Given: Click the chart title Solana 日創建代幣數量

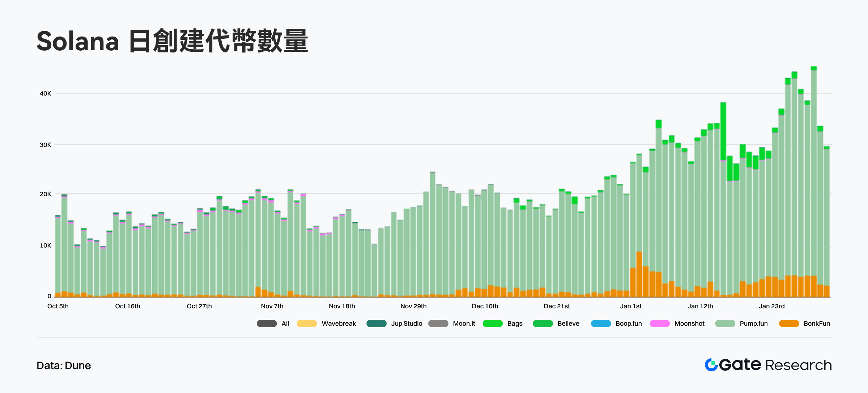Looking at the screenshot, I should point(172,41).
